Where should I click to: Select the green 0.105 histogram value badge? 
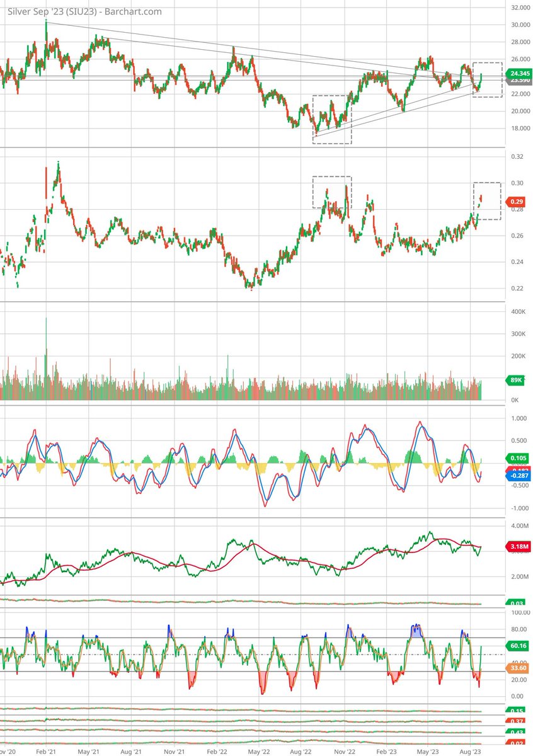coord(519,458)
